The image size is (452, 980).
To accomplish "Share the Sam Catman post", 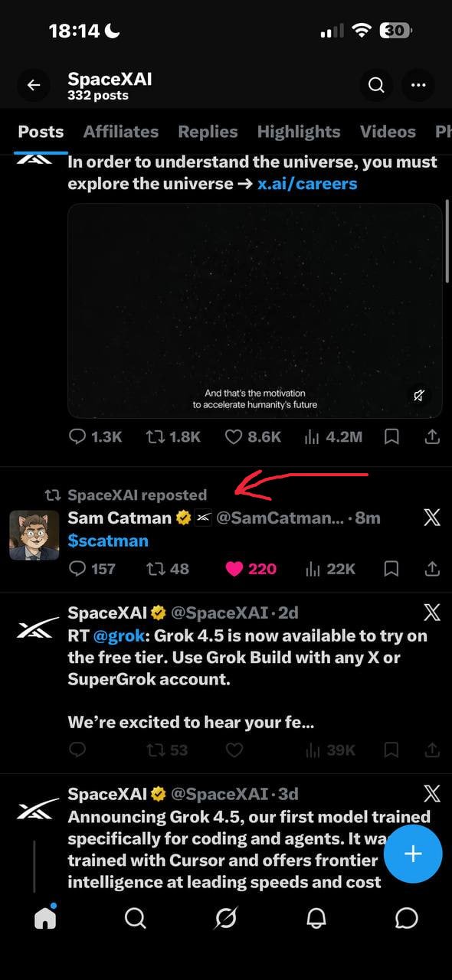I will tap(432, 569).
